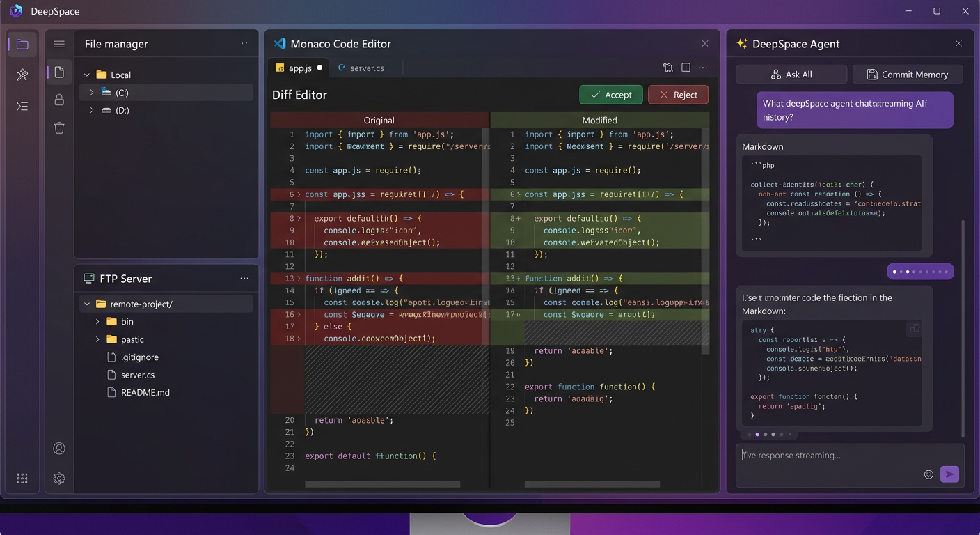The image size is (980, 535).
Task: Open .gitignore in the FTP Server tree
Action: tap(140, 357)
